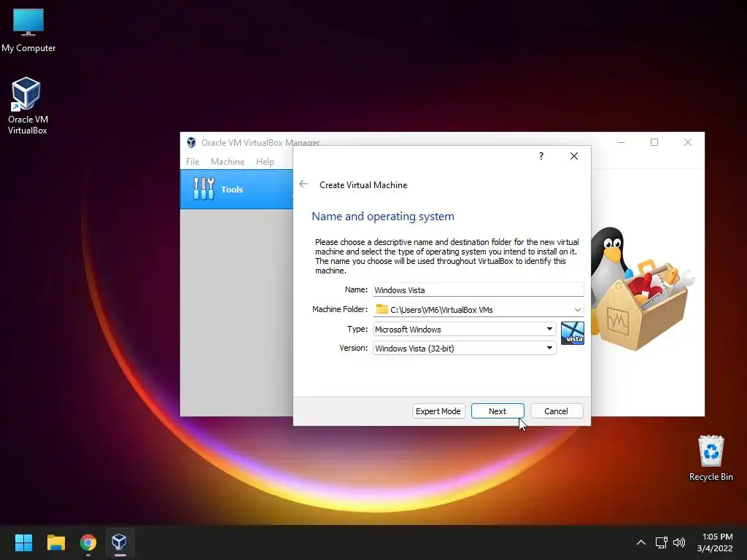Cancel the virtual machine wizard
The height and width of the screenshot is (560, 747).
(x=556, y=411)
